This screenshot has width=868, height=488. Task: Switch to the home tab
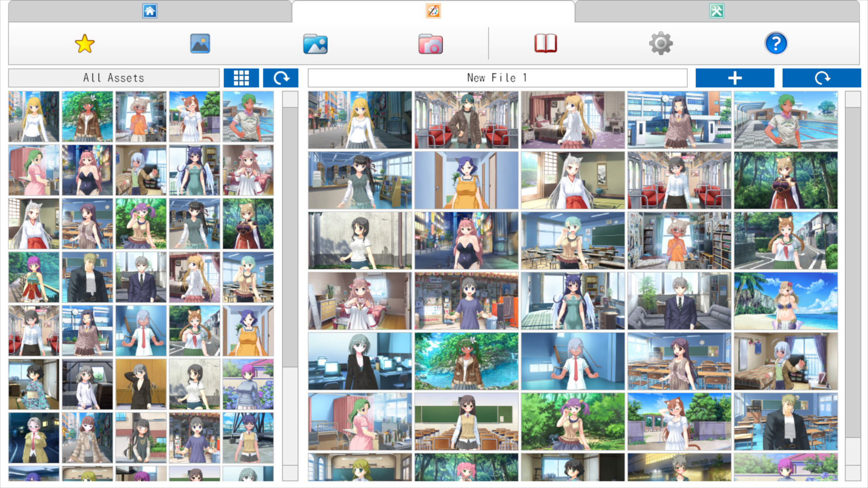pos(150,11)
